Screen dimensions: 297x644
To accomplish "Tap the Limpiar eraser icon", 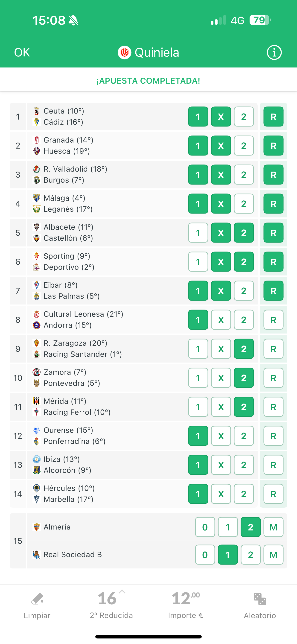I will click(37, 600).
